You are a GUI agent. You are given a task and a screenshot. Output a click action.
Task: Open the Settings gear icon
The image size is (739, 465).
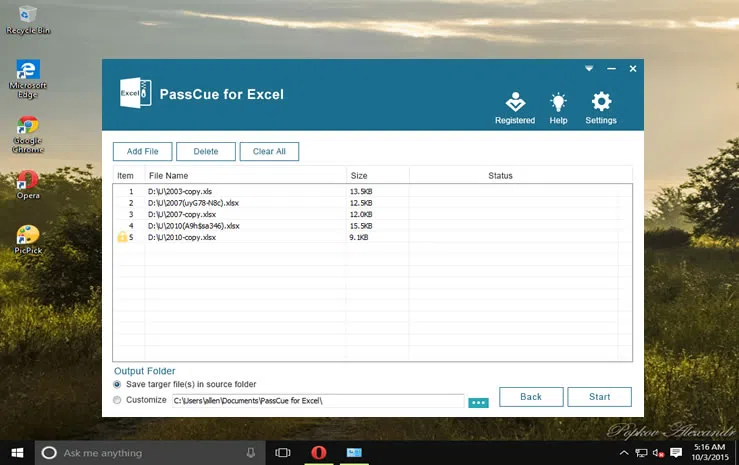pos(601,108)
